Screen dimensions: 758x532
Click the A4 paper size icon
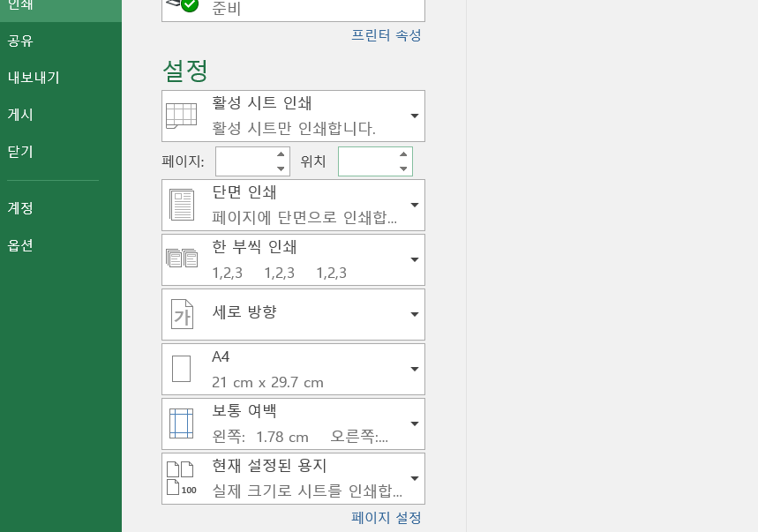click(x=180, y=369)
